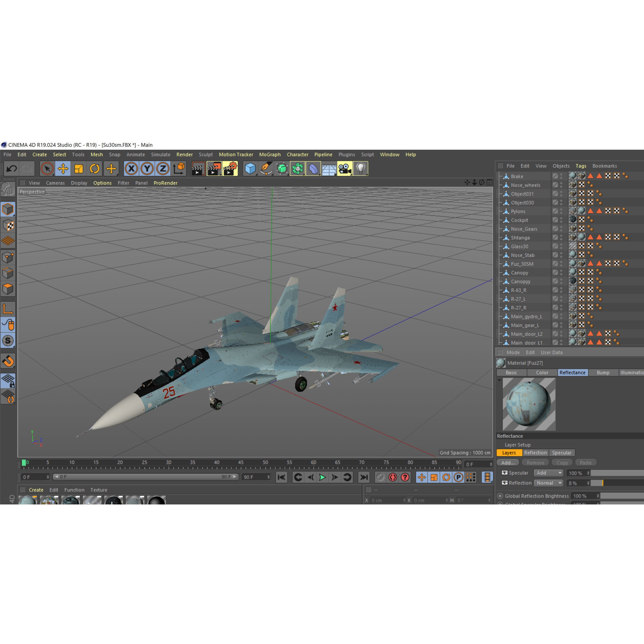Collapse the Fuz_30SM tree item
The height and width of the screenshot is (644, 644).
point(501,264)
